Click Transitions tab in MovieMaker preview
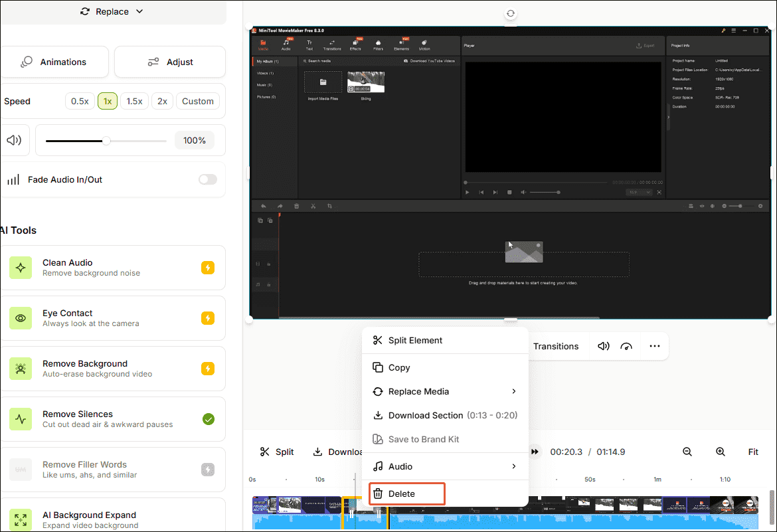Screen dimensions: 777x532 332,45
